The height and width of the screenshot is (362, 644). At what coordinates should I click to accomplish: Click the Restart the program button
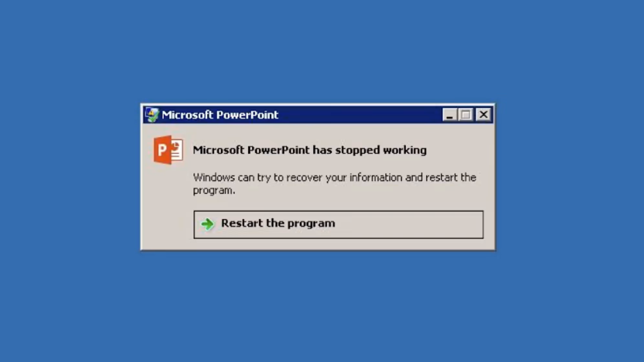pos(338,225)
